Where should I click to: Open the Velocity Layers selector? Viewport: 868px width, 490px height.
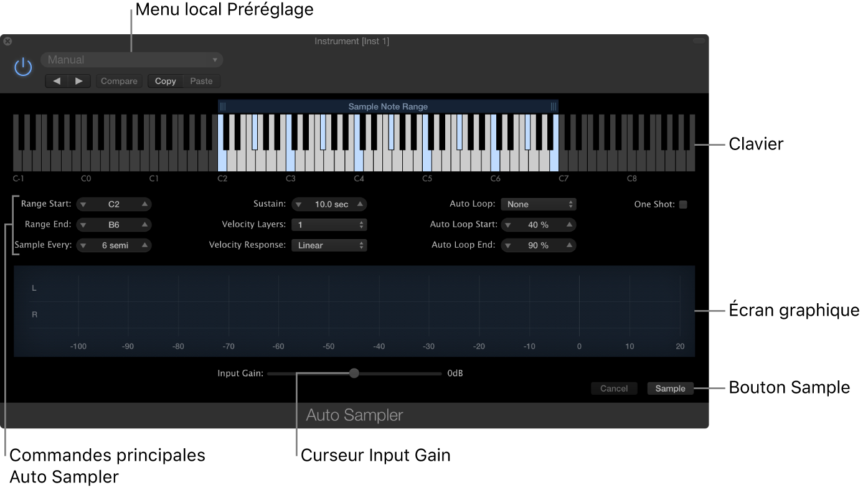pos(329,224)
